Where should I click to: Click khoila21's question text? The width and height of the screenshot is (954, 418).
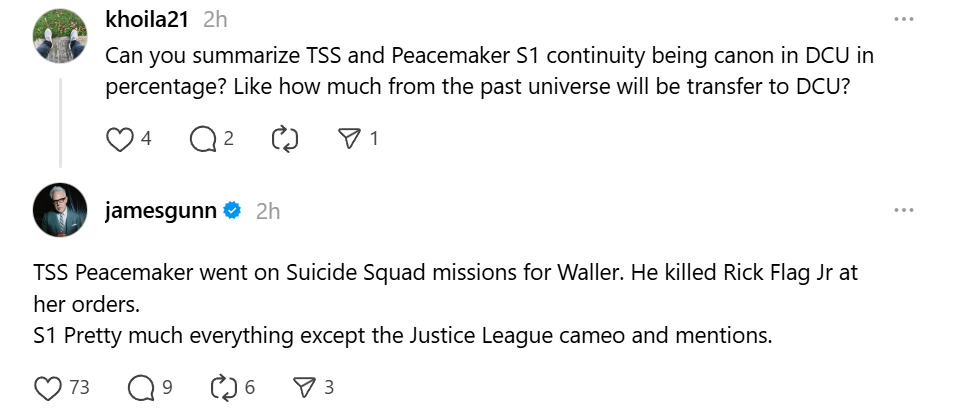[x=478, y=70]
